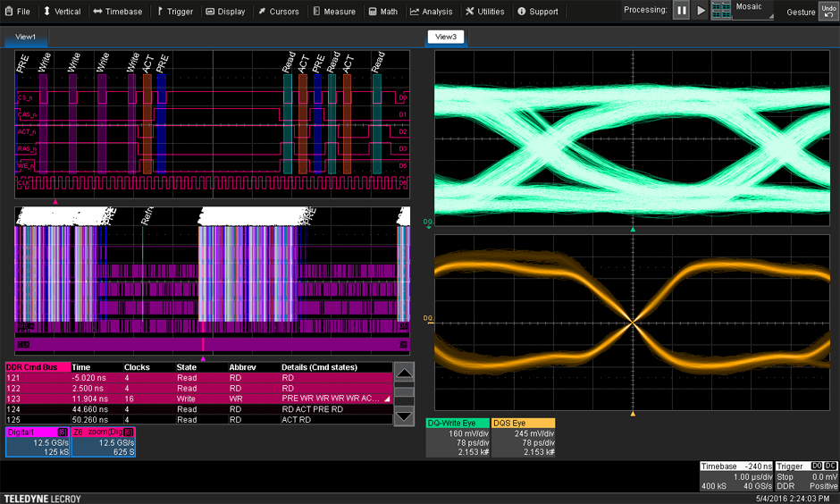Open the Digital1 trace descriptor box

[x=37, y=442]
